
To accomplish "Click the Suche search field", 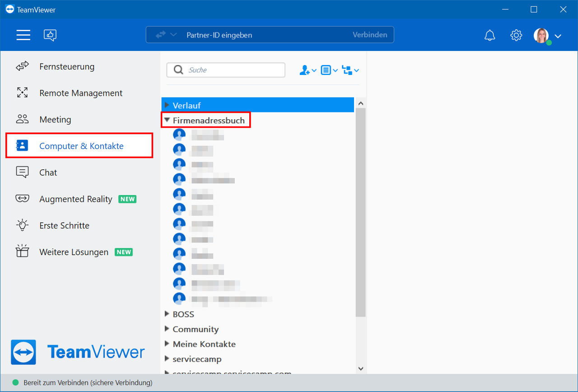I will [226, 70].
